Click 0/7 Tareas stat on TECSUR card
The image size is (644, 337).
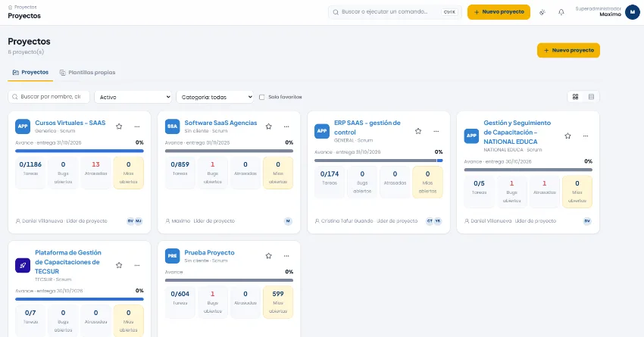(x=30, y=321)
